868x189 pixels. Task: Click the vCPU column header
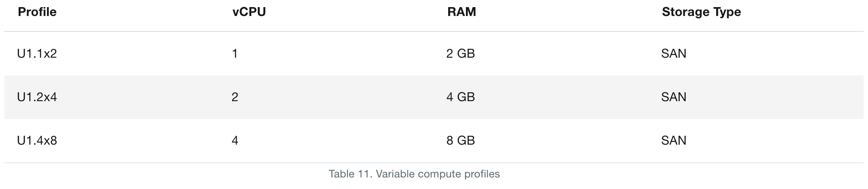249,12
